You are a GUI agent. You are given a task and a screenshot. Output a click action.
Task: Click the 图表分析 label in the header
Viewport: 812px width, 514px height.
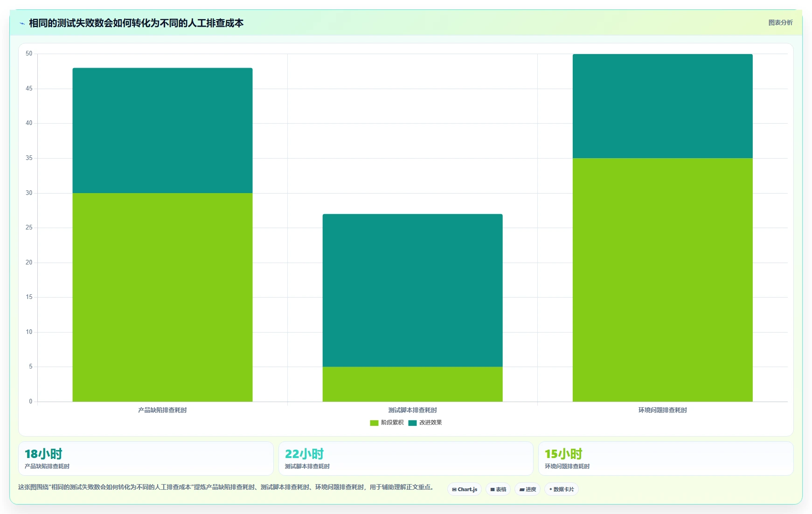click(x=780, y=22)
